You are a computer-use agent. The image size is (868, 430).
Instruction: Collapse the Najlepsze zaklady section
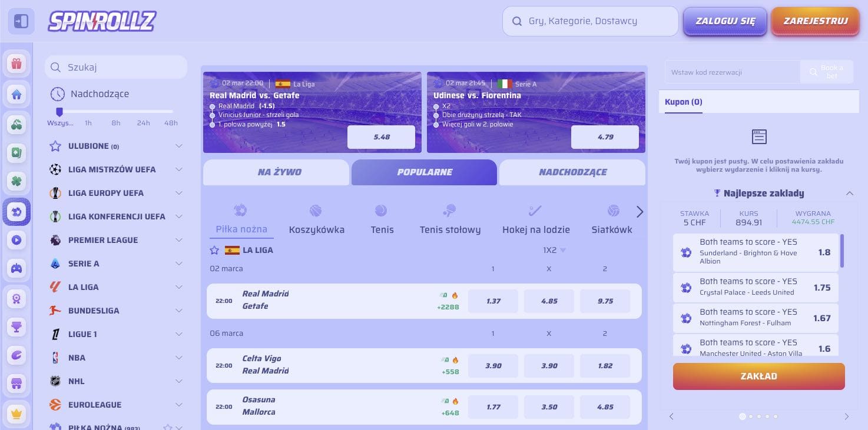pyautogui.click(x=849, y=193)
